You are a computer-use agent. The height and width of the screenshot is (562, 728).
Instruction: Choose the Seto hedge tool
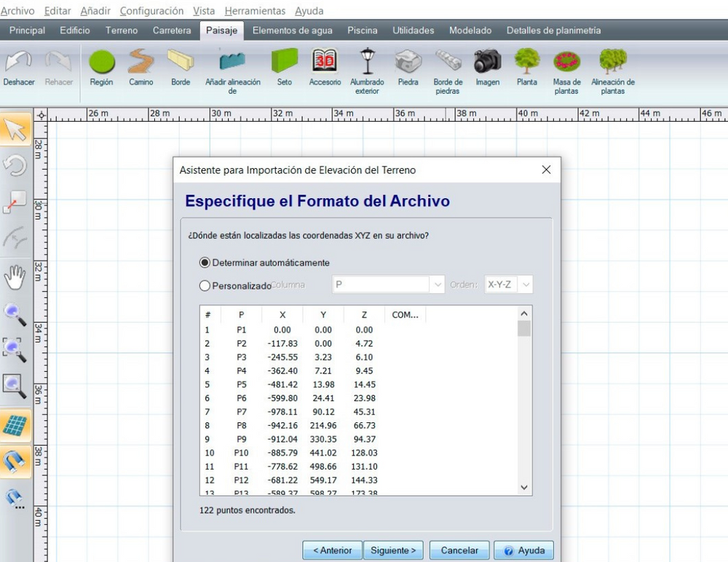(285, 67)
